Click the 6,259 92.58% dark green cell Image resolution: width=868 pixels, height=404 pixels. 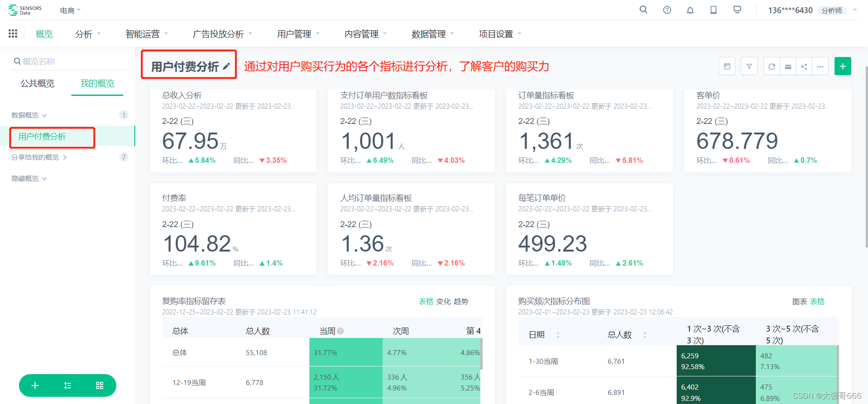716,361
